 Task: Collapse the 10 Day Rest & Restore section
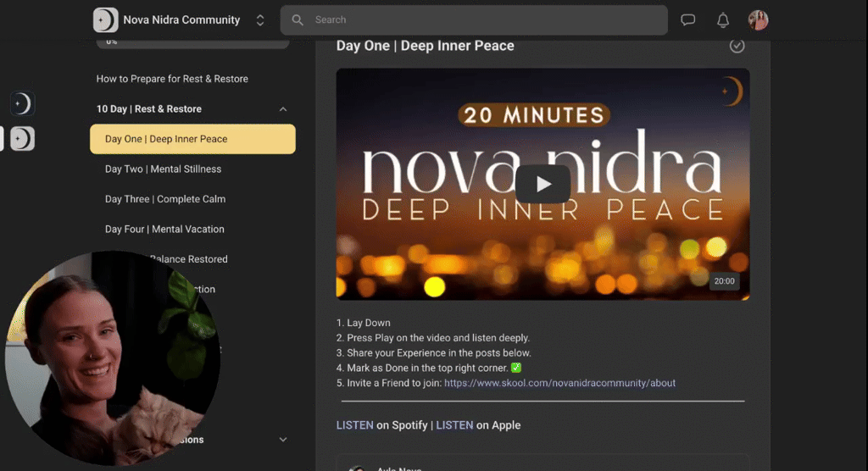point(283,109)
